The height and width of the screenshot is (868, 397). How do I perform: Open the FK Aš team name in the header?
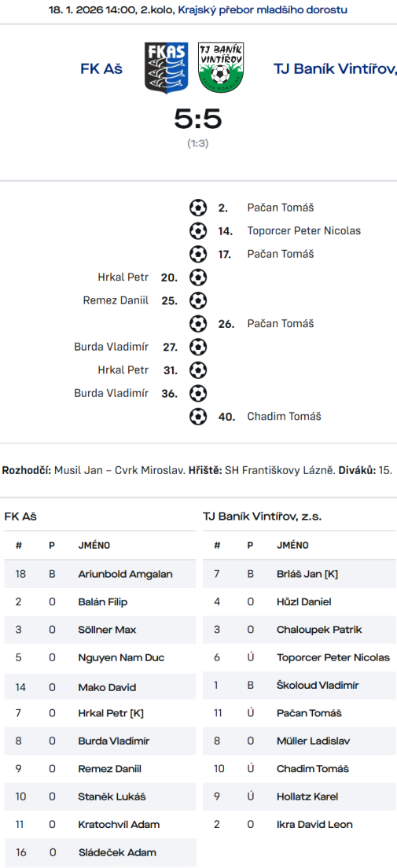(101, 69)
